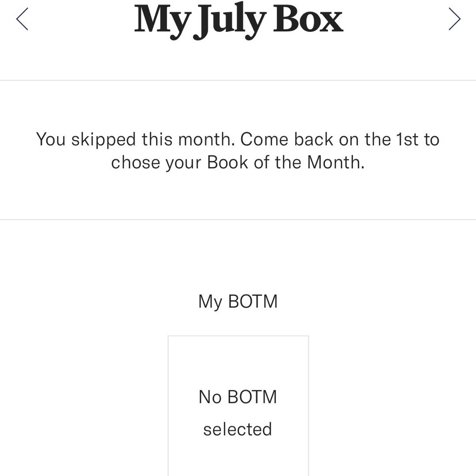Click "1st" in the skip notice

pyautogui.click(x=408, y=140)
